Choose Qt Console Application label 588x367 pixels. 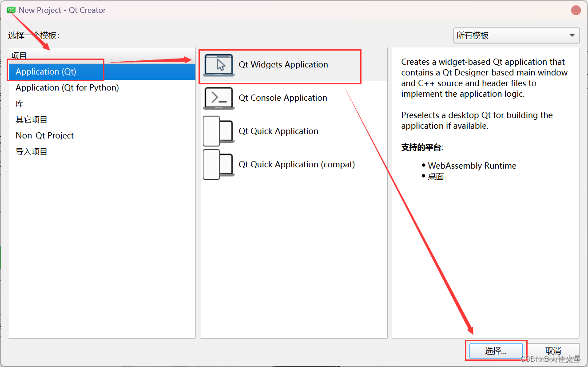[x=283, y=98]
